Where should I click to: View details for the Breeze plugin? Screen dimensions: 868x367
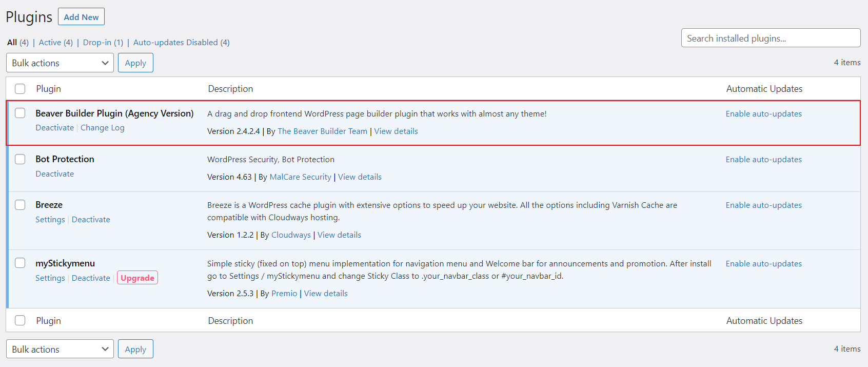339,235
